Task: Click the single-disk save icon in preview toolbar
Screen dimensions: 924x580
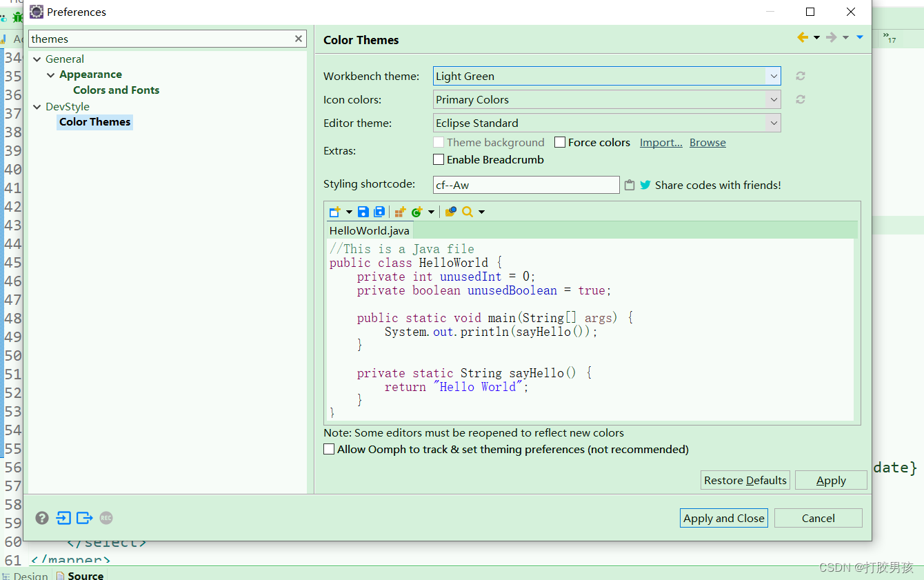Action: (363, 212)
